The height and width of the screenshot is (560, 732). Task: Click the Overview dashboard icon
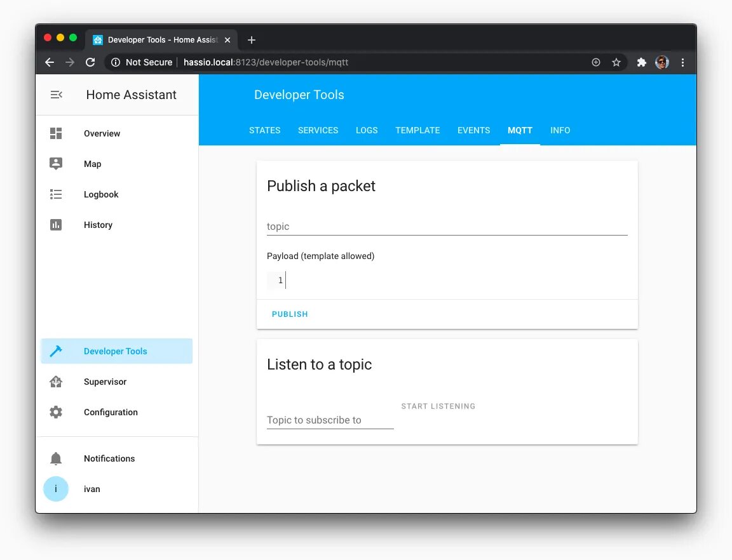(x=56, y=133)
